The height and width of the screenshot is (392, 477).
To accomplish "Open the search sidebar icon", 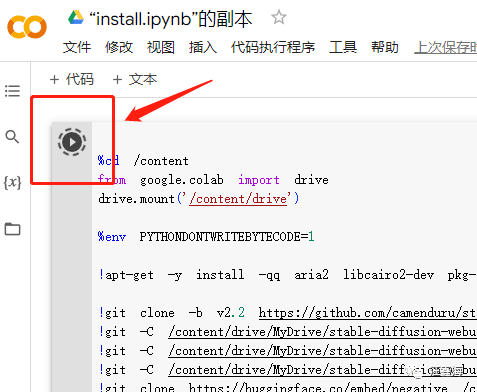I will point(12,136).
